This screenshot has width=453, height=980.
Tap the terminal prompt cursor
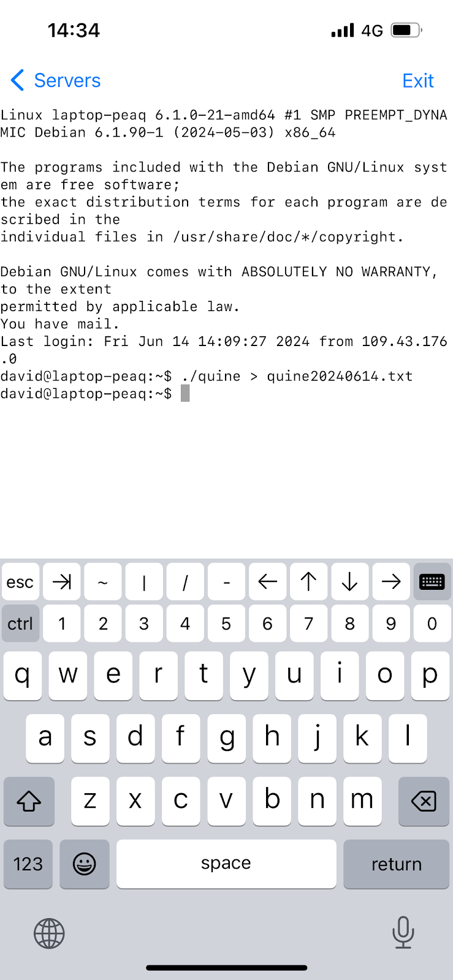coord(185,393)
